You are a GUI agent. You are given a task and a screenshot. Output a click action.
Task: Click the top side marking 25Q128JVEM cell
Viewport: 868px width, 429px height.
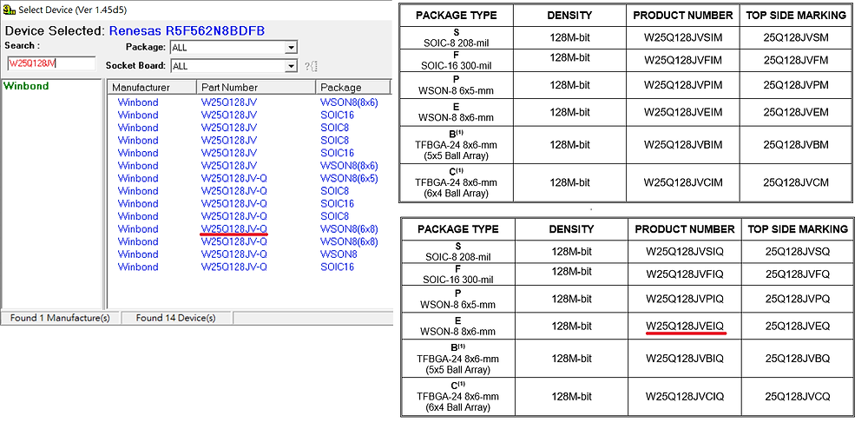click(x=796, y=112)
